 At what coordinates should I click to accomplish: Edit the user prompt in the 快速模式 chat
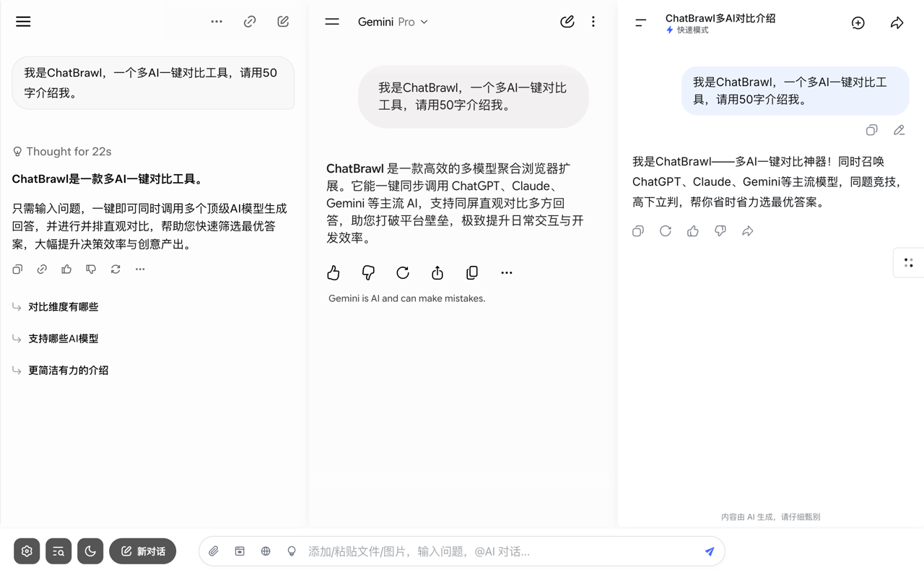pyautogui.click(x=899, y=130)
